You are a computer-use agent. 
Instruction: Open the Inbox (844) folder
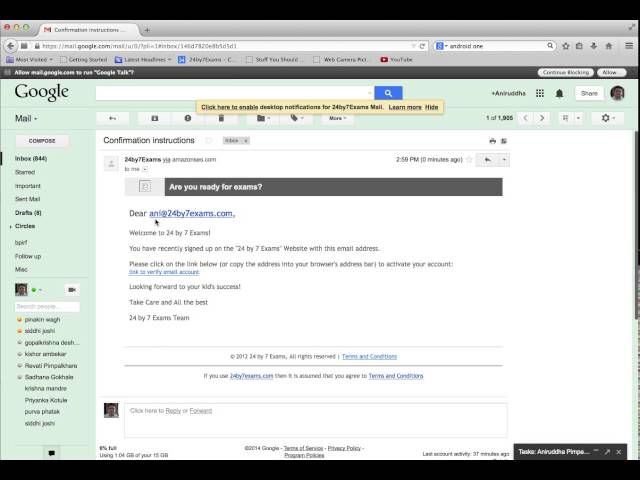(31, 158)
